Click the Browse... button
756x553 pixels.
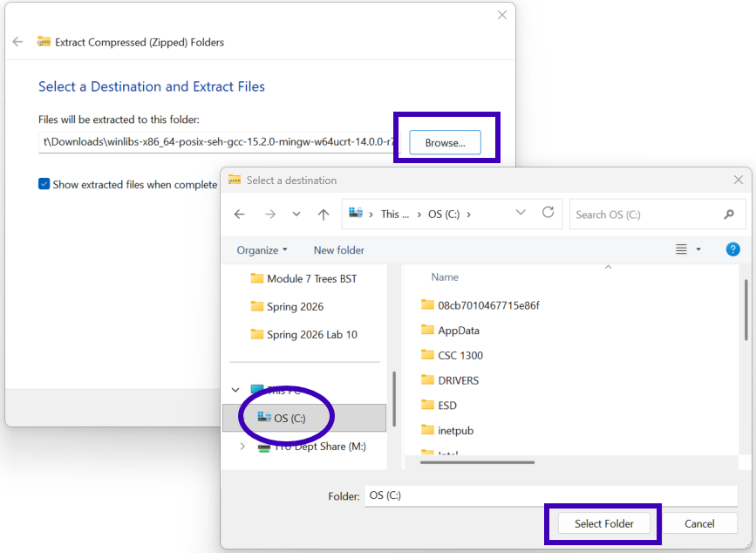pos(445,142)
